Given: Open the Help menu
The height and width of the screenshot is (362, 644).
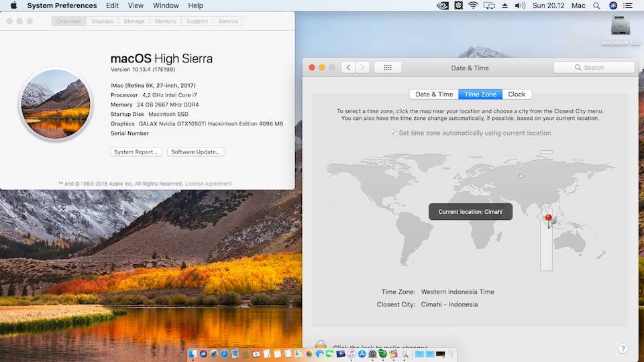Looking at the screenshot, I should 195,5.
